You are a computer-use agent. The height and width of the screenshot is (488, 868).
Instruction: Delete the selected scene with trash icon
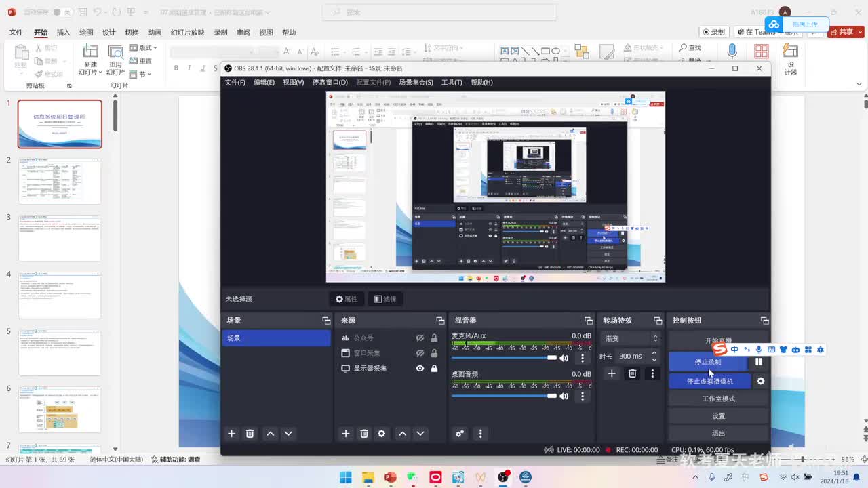coord(250,434)
